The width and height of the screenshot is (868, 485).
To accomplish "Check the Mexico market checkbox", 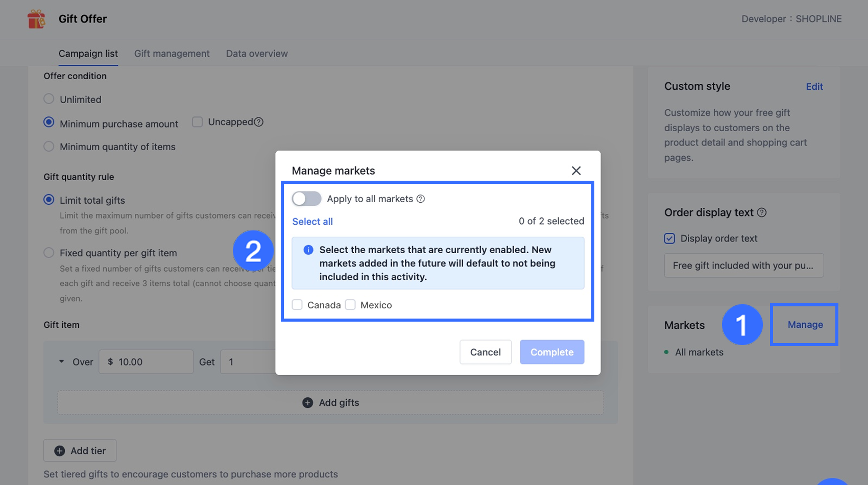I will 350,305.
